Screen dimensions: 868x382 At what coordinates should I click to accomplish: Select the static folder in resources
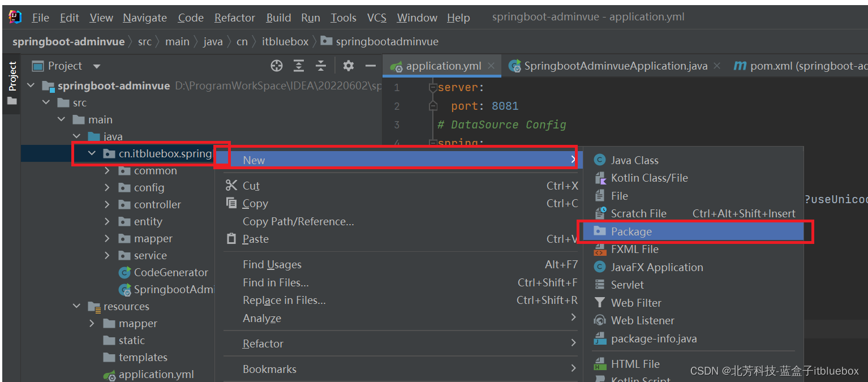pyautogui.click(x=124, y=340)
